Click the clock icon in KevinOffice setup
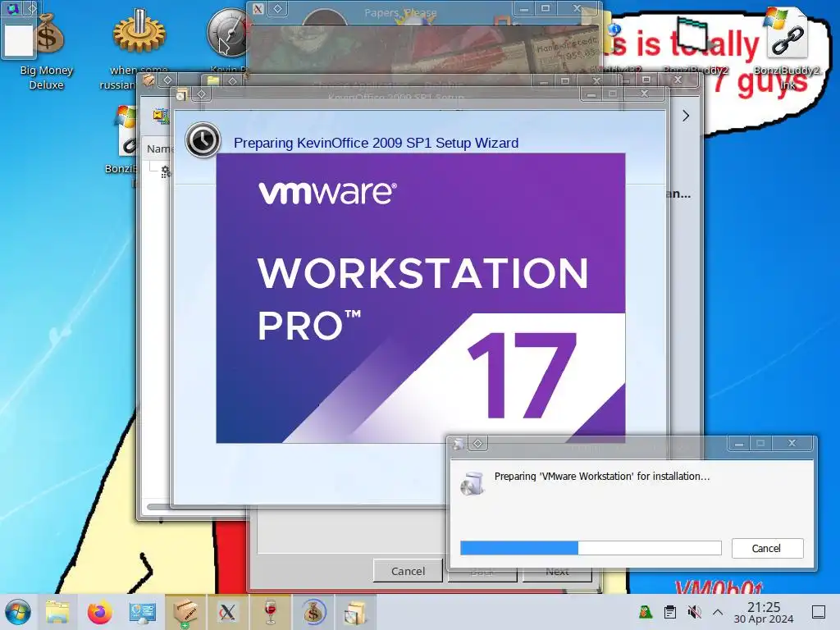The height and width of the screenshot is (630, 840). [x=203, y=140]
